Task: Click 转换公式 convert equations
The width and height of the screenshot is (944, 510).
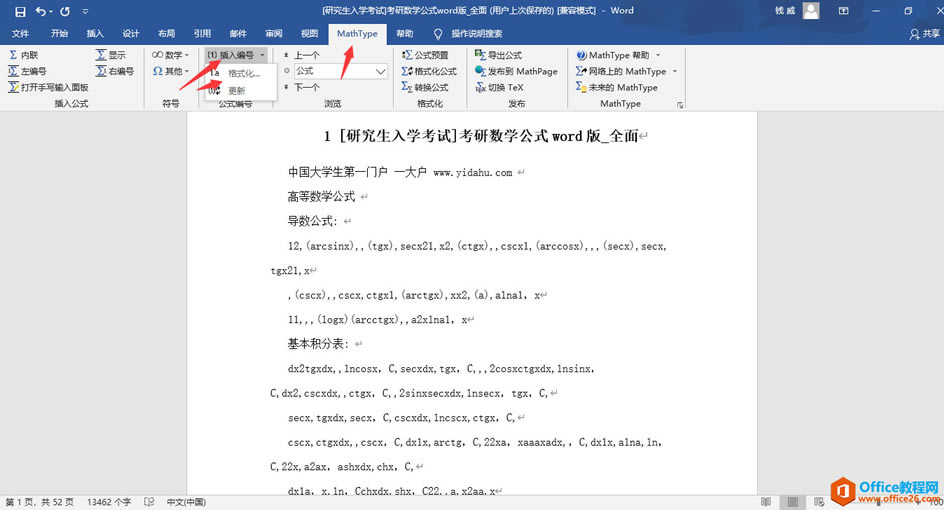Action: 425,87
